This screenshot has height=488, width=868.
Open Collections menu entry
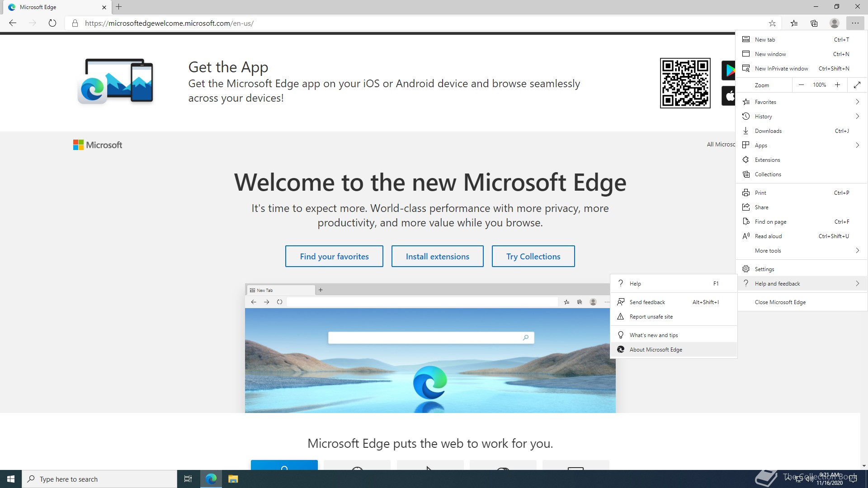[x=802, y=174]
